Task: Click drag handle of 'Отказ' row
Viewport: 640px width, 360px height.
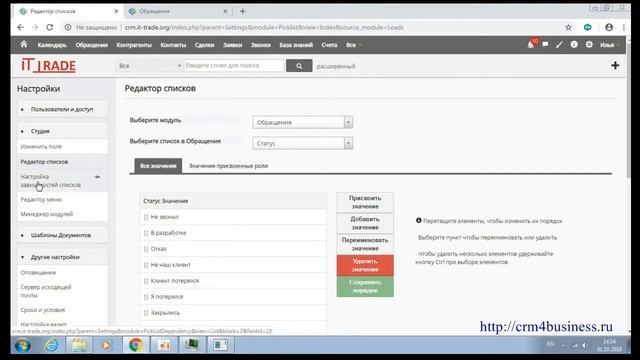Action: [x=146, y=249]
